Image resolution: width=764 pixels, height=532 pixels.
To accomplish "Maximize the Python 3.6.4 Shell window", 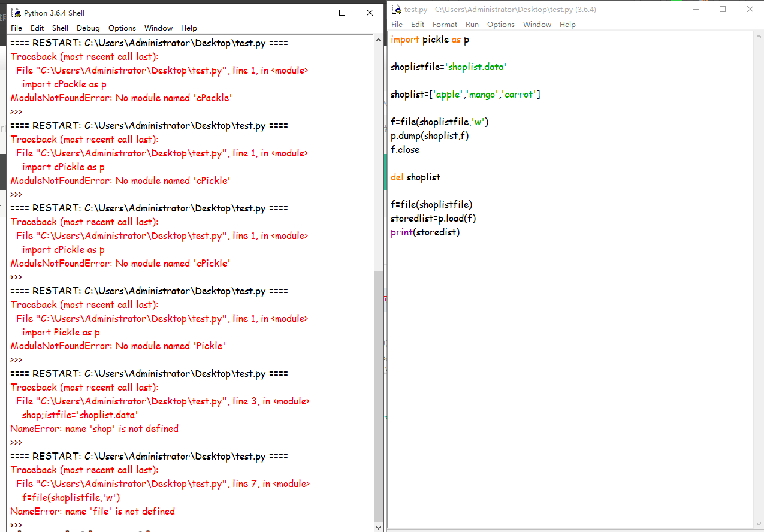I will (x=342, y=13).
